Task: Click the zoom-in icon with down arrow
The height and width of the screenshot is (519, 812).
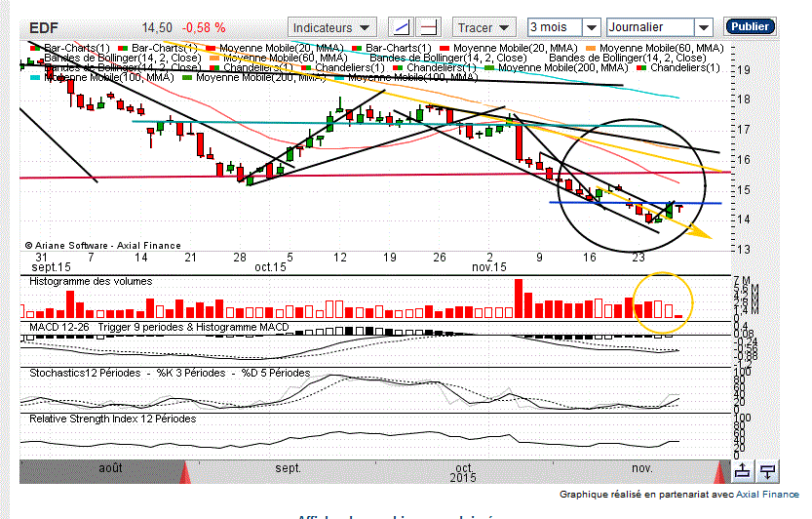Action: click(x=767, y=471)
